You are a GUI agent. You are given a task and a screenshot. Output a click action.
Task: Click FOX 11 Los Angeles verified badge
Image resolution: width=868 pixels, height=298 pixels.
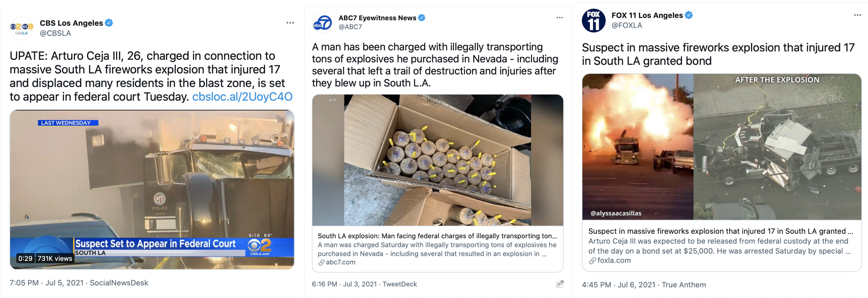click(689, 15)
